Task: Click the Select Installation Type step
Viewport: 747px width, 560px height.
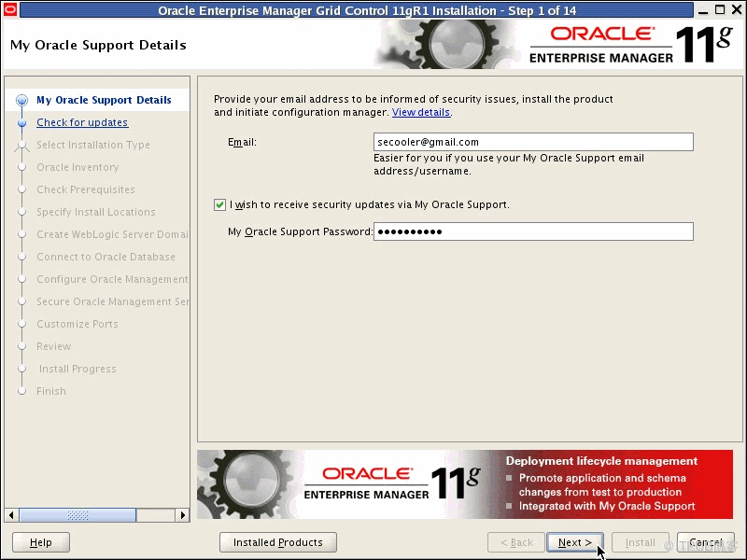Action: click(x=92, y=145)
